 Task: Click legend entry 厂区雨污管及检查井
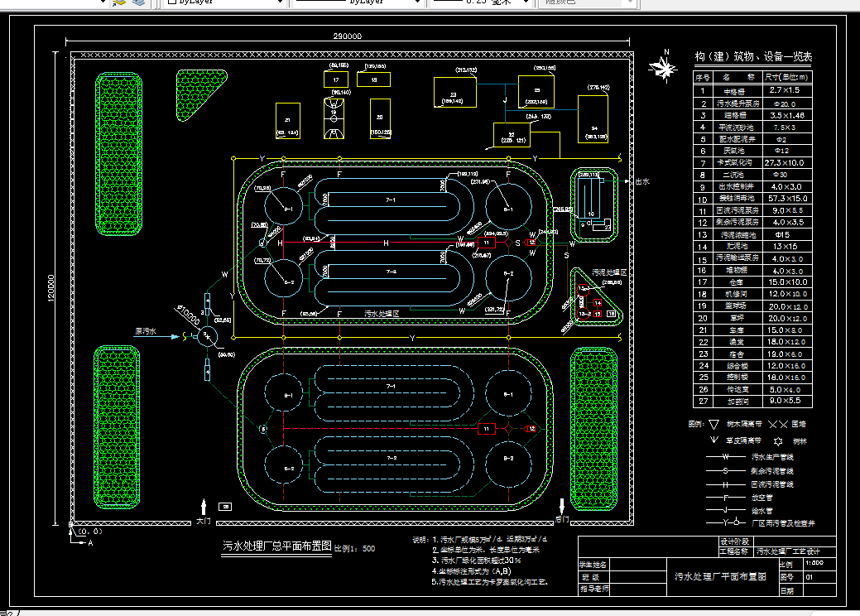(783, 523)
